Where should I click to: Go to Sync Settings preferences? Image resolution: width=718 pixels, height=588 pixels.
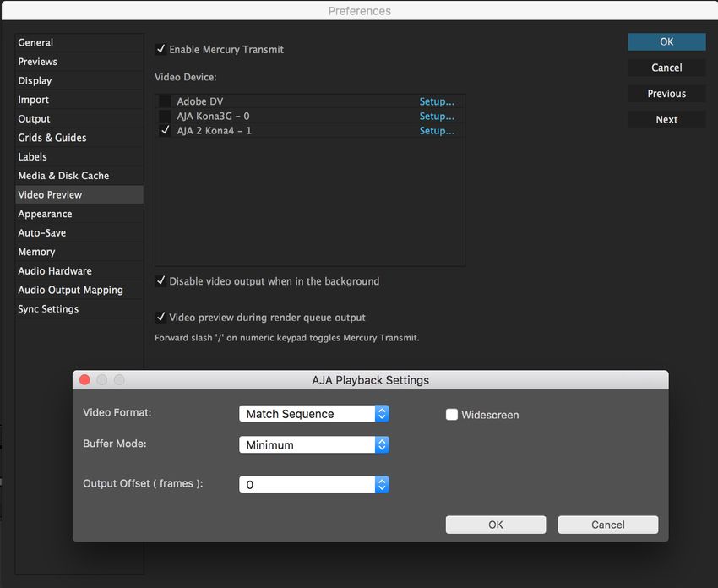coord(79,309)
